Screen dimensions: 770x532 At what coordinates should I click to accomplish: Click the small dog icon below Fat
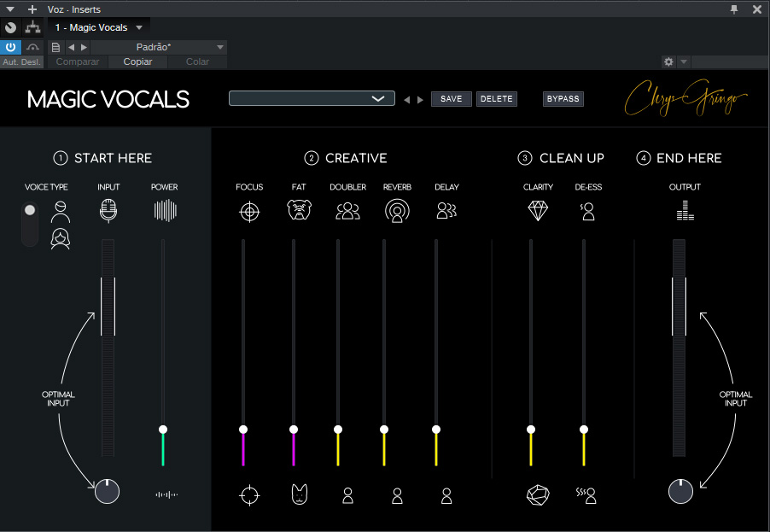[299, 494]
